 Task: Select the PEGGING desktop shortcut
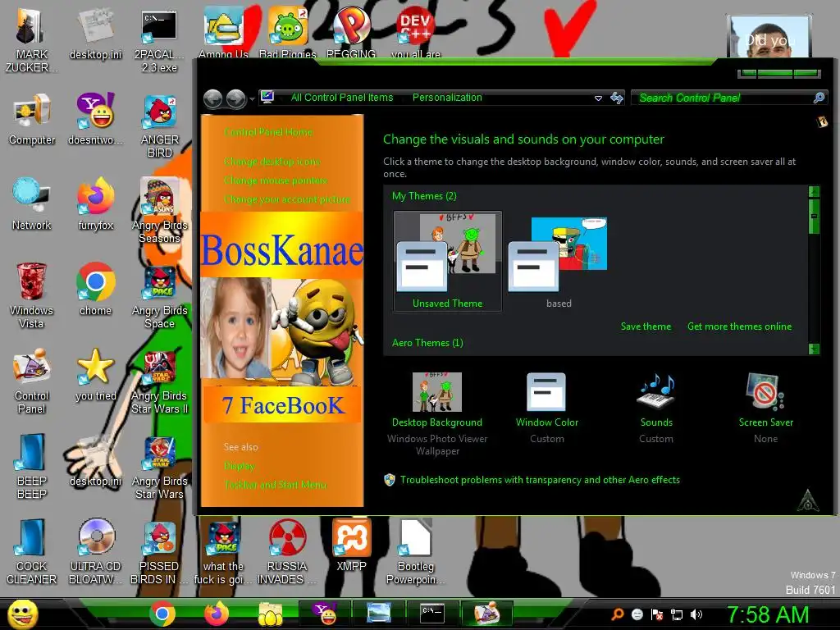pos(351,32)
